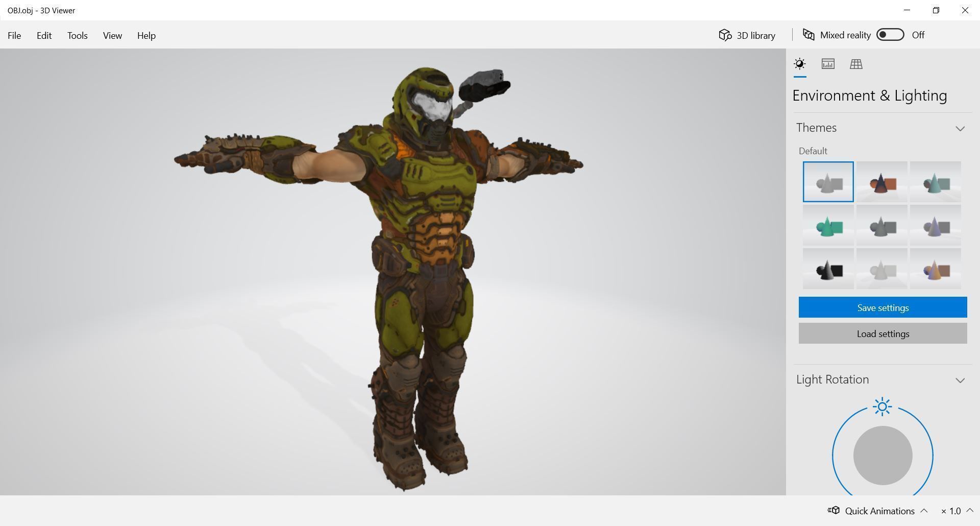Open the Grid & Views tab icon

click(856, 64)
